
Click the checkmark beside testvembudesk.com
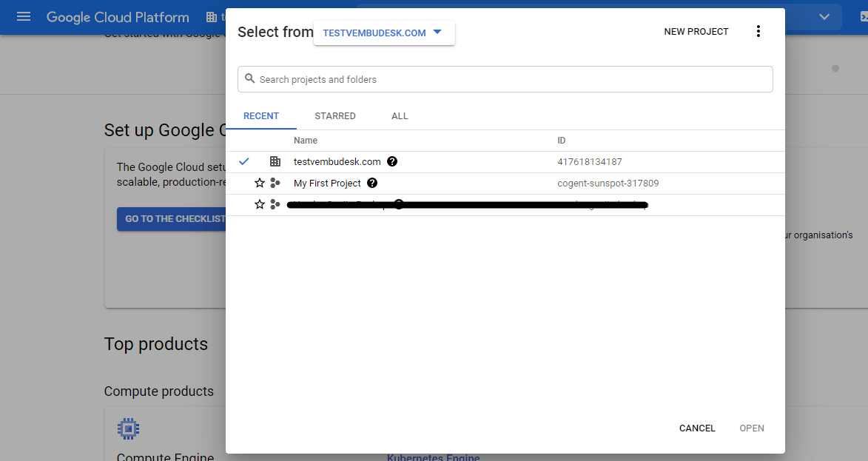(244, 161)
